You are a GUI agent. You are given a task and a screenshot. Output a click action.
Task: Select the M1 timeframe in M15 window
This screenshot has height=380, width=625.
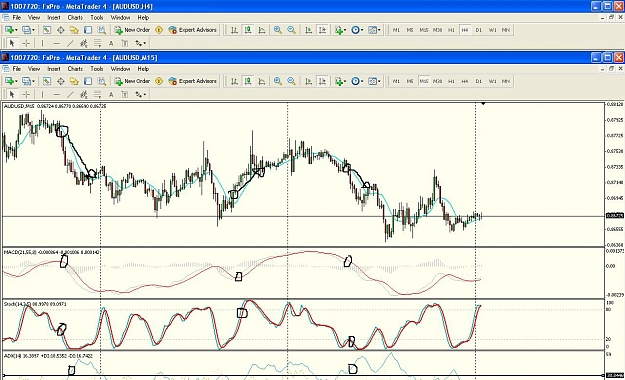tap(396, 81)
